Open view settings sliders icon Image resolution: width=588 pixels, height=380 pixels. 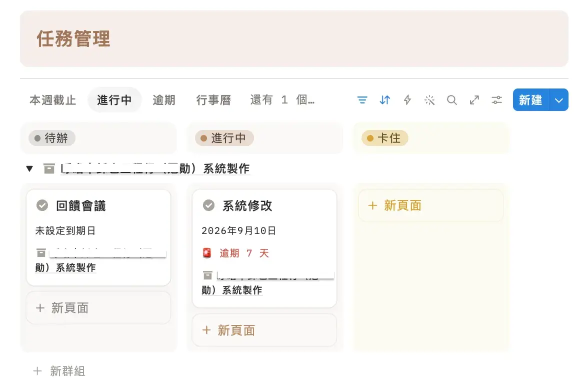point(497,100)
